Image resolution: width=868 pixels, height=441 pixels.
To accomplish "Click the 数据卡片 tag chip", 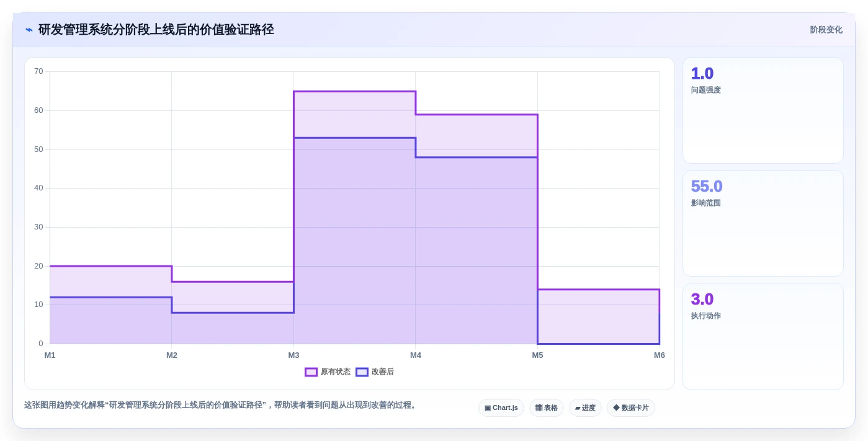I will (x=631, y=408).
